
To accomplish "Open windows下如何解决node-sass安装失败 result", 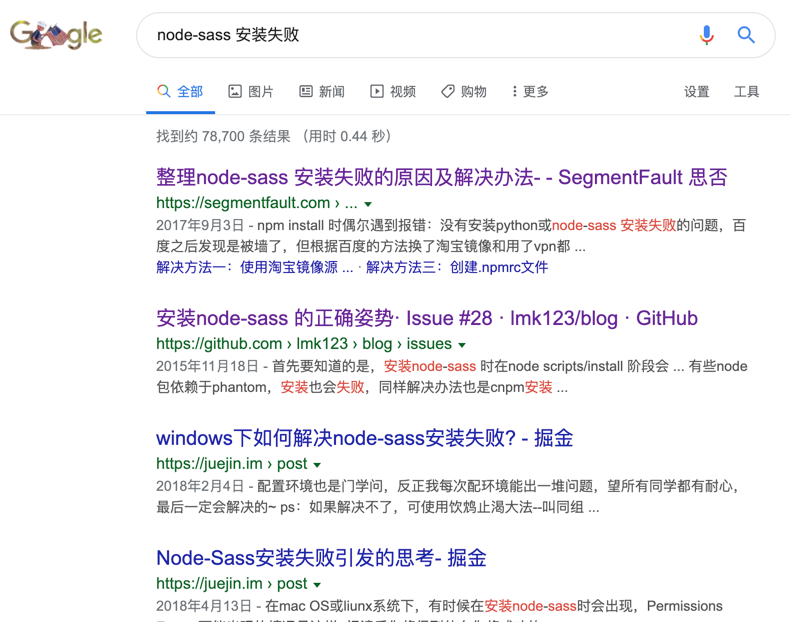I will click(364, 438).
